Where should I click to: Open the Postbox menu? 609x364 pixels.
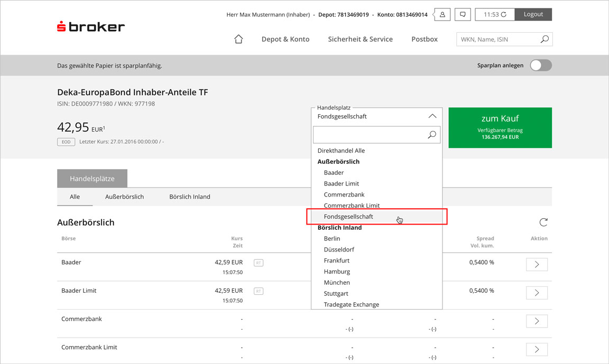point(425,39)
